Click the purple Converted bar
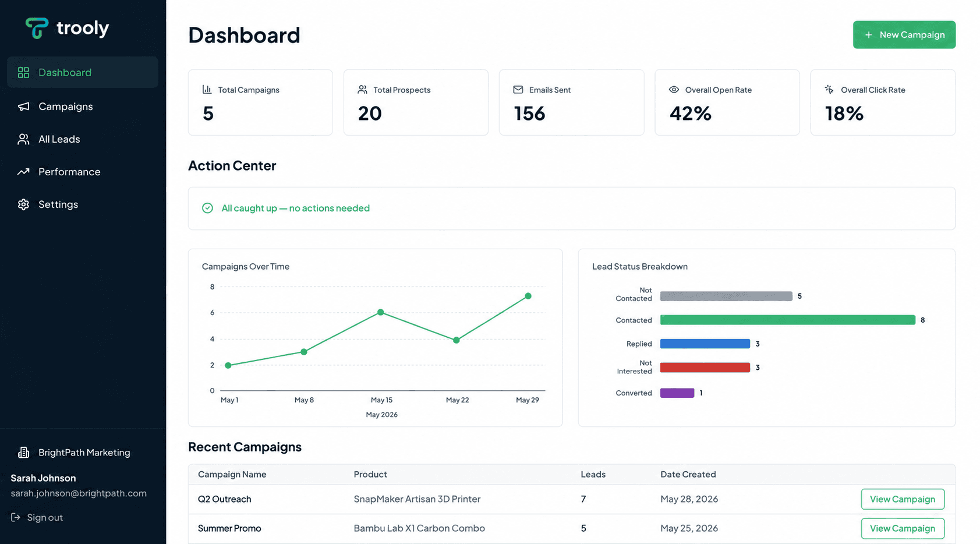 pyautogui.click(x=677, y=393)
